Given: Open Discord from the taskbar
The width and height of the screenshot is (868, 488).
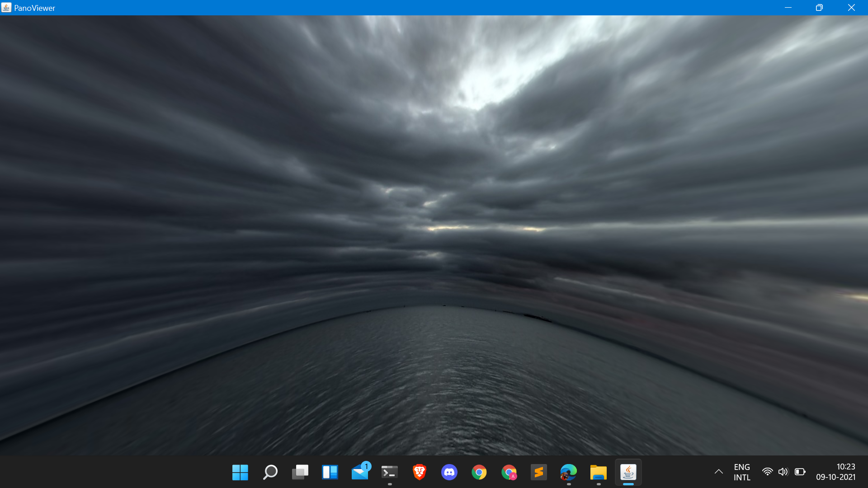Looking at the screenshot, I should click(x=449, y=472).
